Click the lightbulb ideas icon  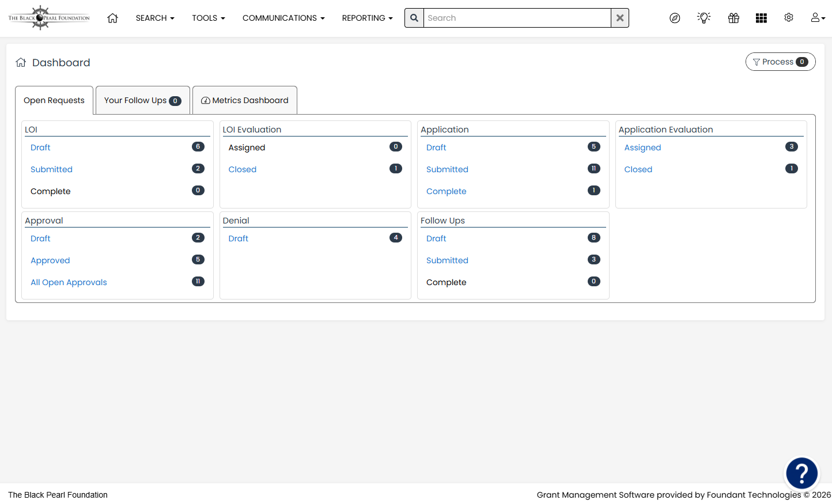(704, 18)
